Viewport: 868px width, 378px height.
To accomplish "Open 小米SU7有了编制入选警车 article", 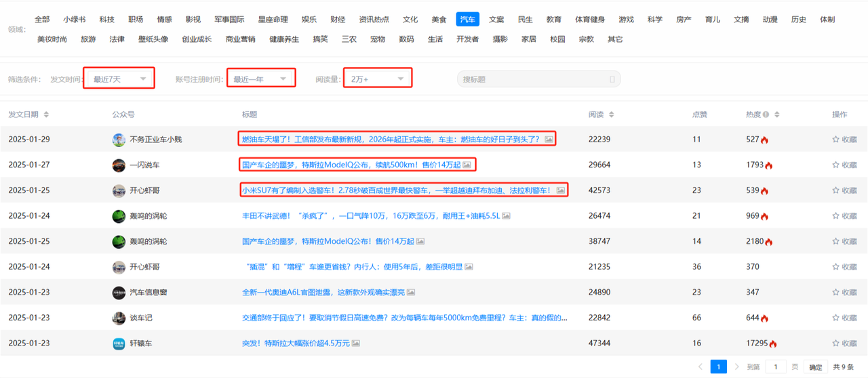I will click(x=397, y=190).
